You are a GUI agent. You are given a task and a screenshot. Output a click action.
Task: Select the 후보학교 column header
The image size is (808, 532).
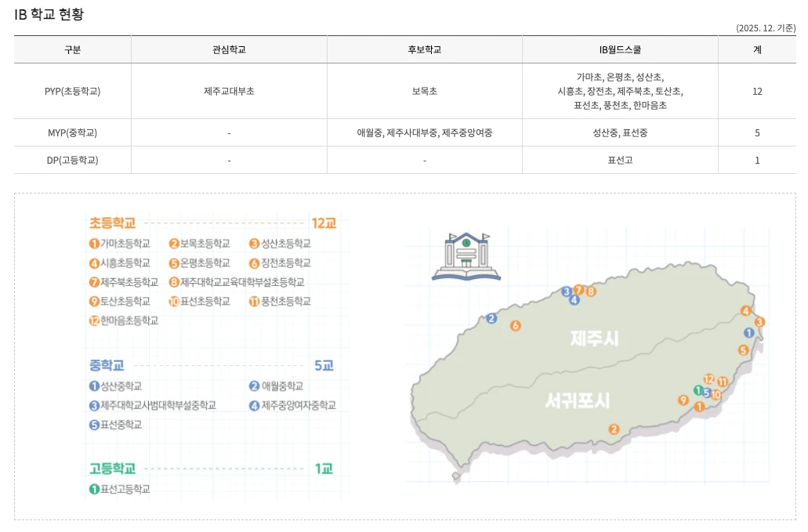(424, 49)
